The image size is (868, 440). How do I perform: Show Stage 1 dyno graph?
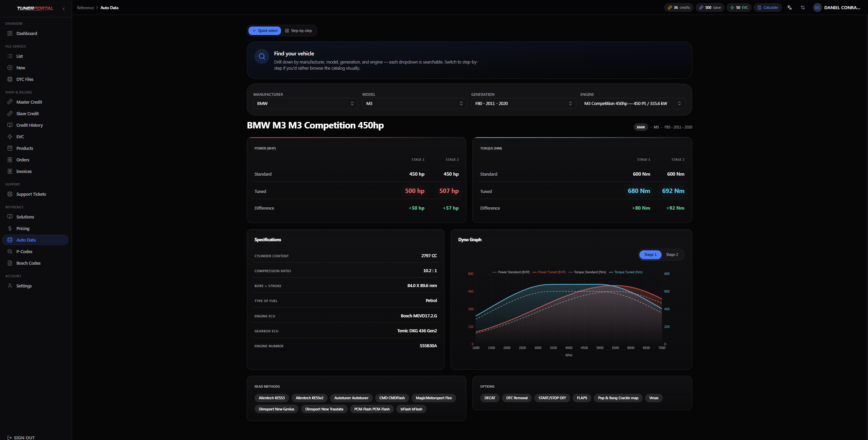click(650, 254)
